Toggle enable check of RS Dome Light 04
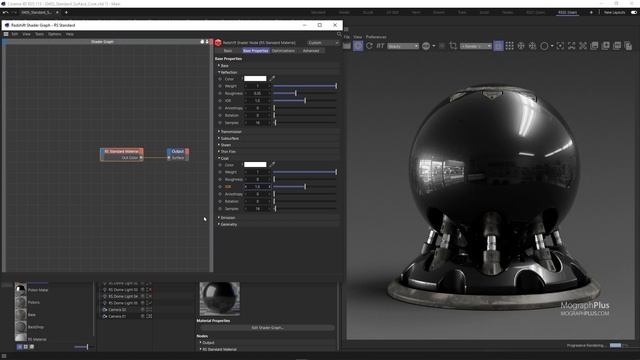The image size is (640, 360). 149,297
